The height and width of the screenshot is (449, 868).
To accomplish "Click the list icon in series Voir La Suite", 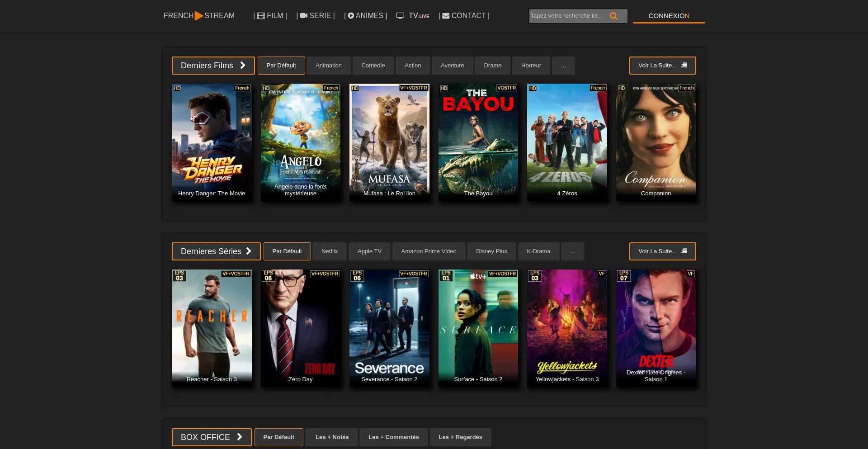I will coord(684,251).
